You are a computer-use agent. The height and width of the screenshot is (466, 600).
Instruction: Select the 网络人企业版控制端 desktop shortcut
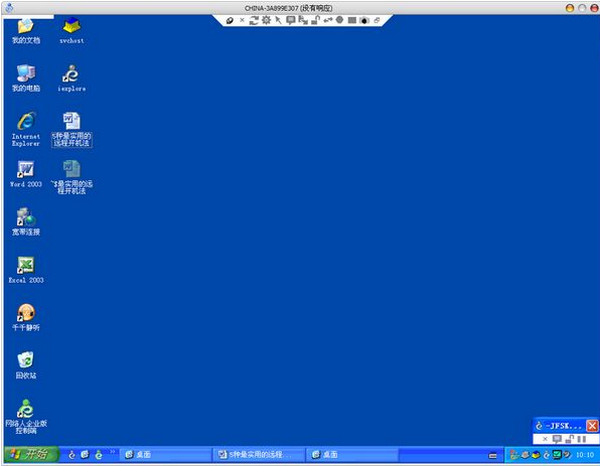[26, 417]
